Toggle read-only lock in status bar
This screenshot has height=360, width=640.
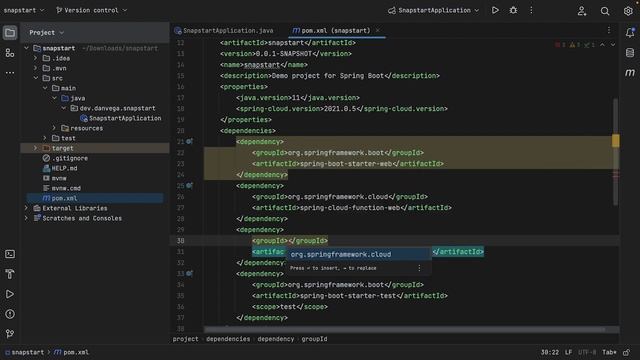[627, 352]
